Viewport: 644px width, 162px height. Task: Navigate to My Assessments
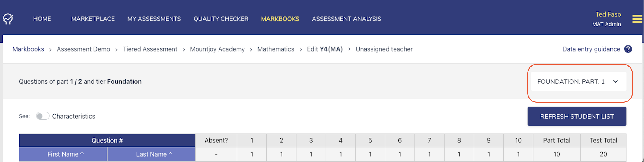154,19
